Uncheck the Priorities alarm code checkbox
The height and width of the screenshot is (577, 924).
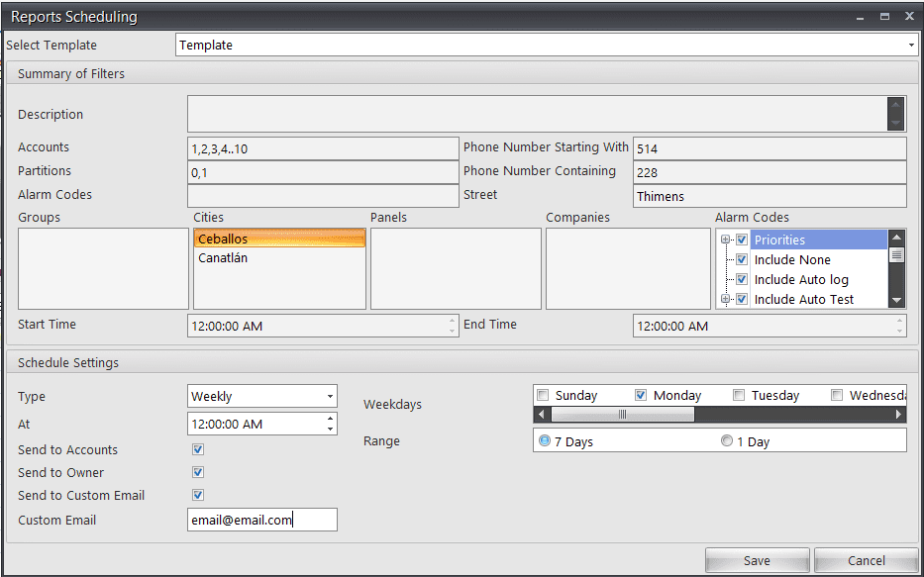pyautogui.click(x=742, y=239)
